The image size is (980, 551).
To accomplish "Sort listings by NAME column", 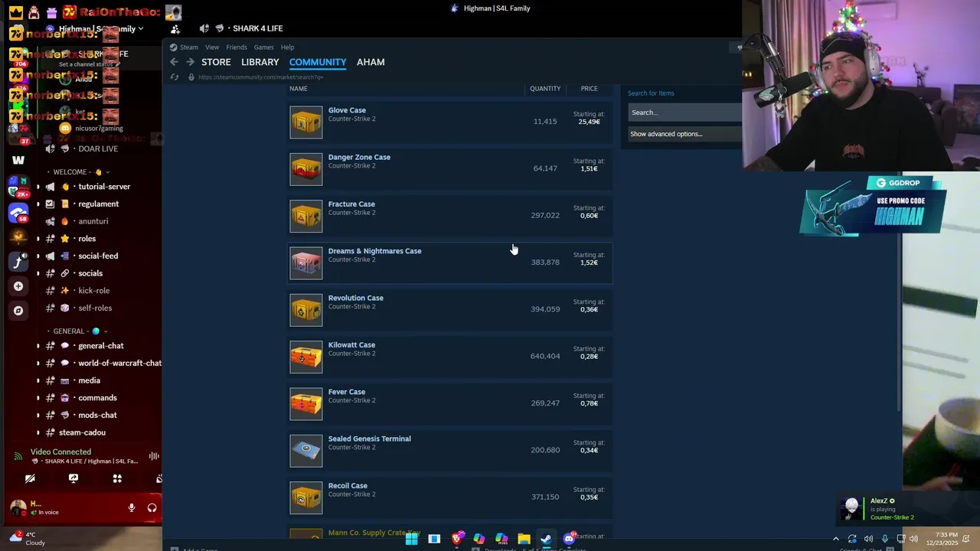I will point(299,89).
